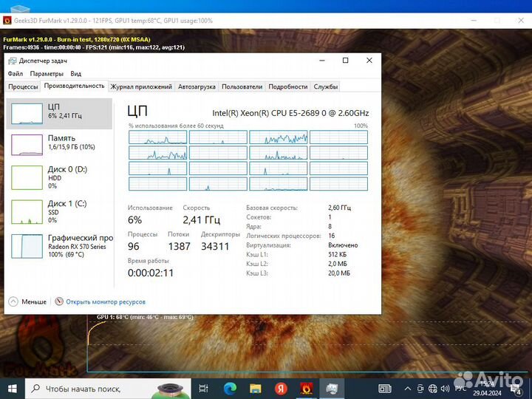The image size is (532, 399).
Task: Open the Windows Start menu
Action: pyautogui.click(x=13, y=389)
